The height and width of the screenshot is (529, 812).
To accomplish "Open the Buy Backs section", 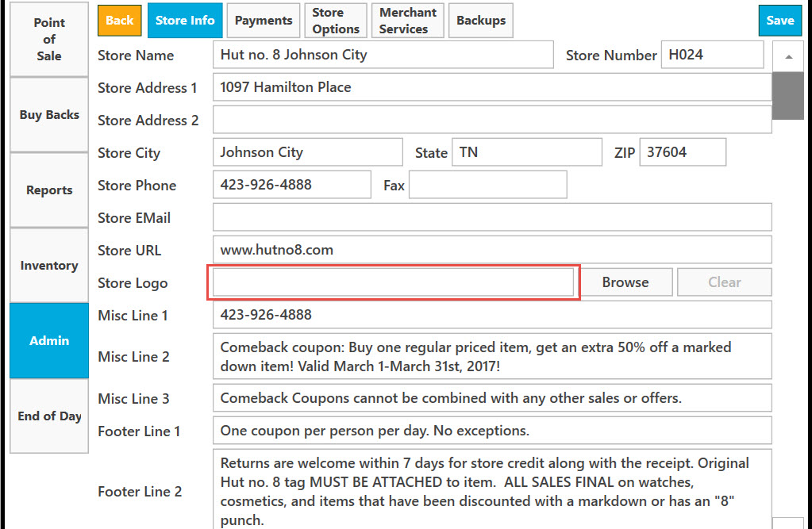I will coord(49,115).
